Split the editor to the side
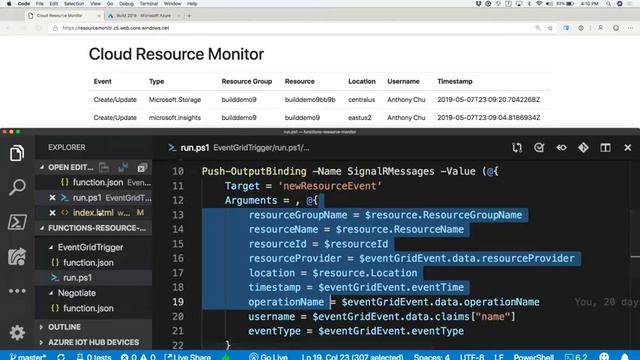Image resolution: width=640 pixels, height=360 pixels. (x=605, y=148)
